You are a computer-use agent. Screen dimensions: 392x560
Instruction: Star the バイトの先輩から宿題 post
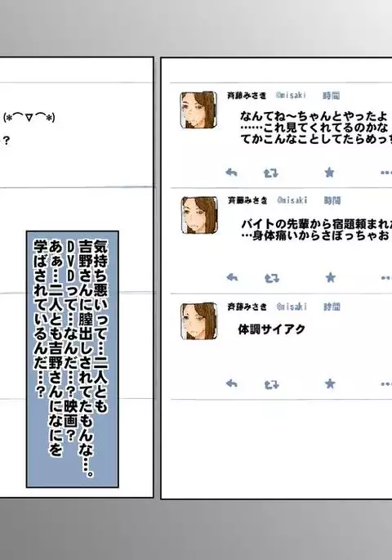pyautogui.click(x=330, y=277)
